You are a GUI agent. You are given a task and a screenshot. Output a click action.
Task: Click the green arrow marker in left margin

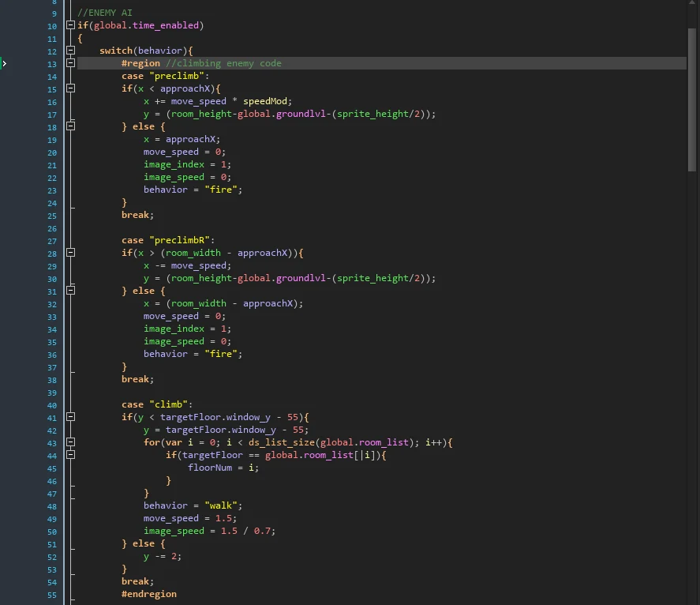5,63
